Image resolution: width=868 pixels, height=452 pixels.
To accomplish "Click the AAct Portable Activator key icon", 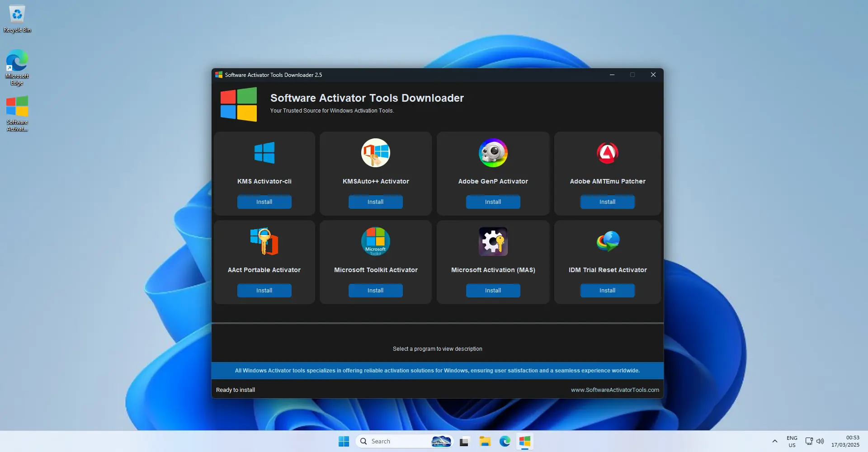I will [x=264, y=241].
